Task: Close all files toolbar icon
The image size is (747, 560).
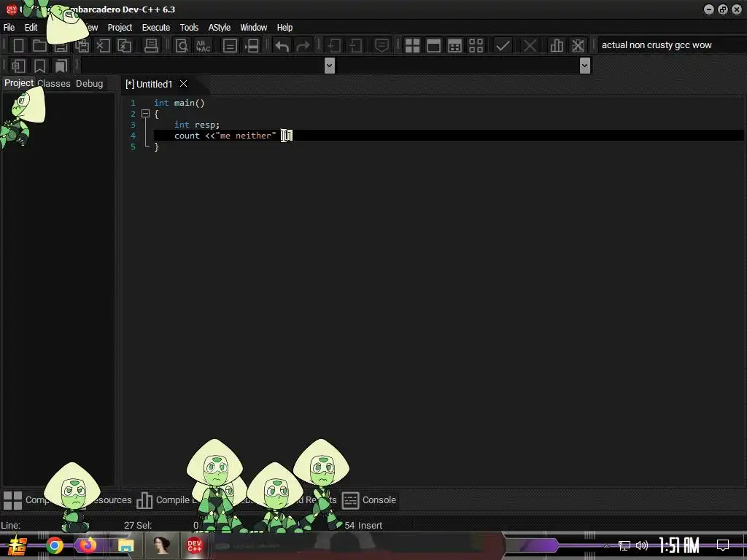Action: [x=124, y=46]
